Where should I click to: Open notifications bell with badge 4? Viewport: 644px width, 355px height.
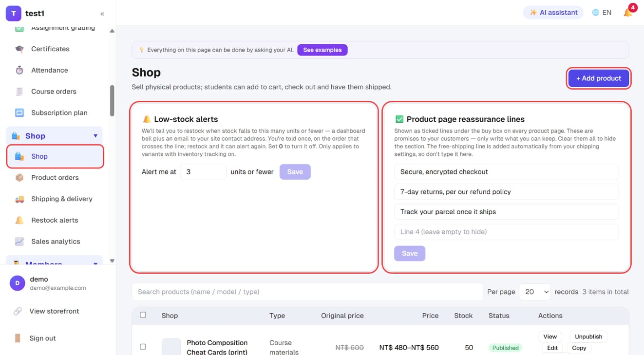tap(628, 12)
